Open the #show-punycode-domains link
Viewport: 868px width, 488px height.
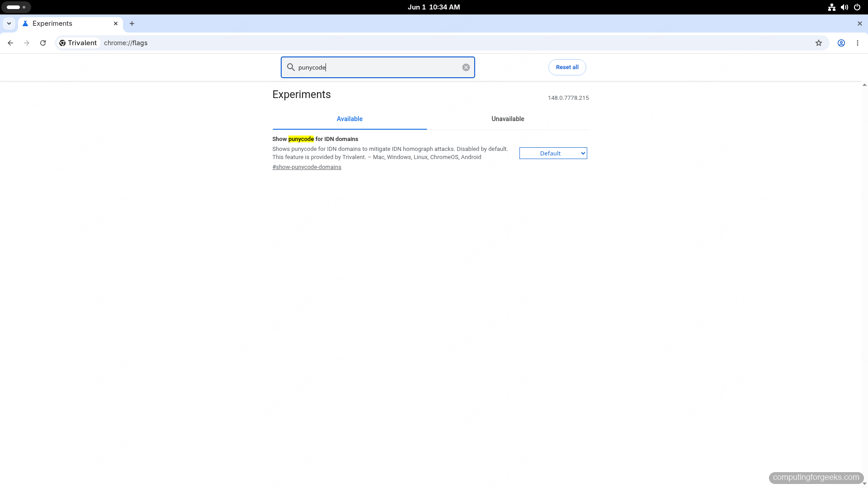307,167
